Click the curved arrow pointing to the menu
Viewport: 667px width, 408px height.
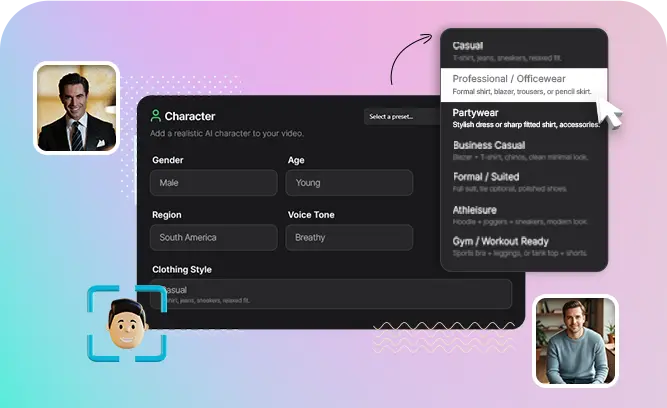[411, 59]
